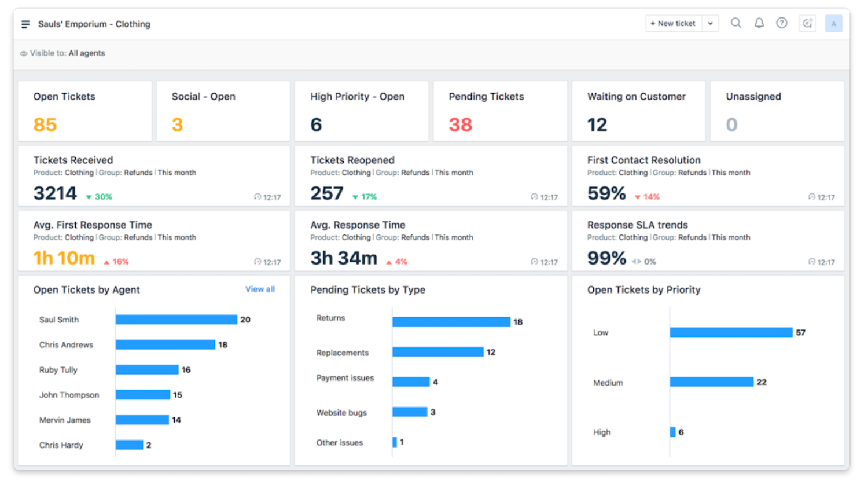This screenshot has height=495, width=868.
Task: Open the hamburger navigation menu
Action: point(25,24)
